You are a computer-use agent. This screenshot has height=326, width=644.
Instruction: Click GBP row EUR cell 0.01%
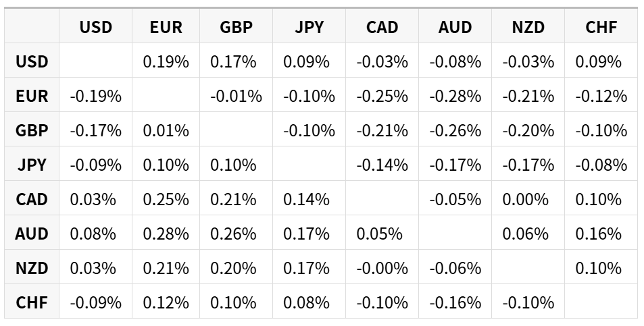click(166, 130)
